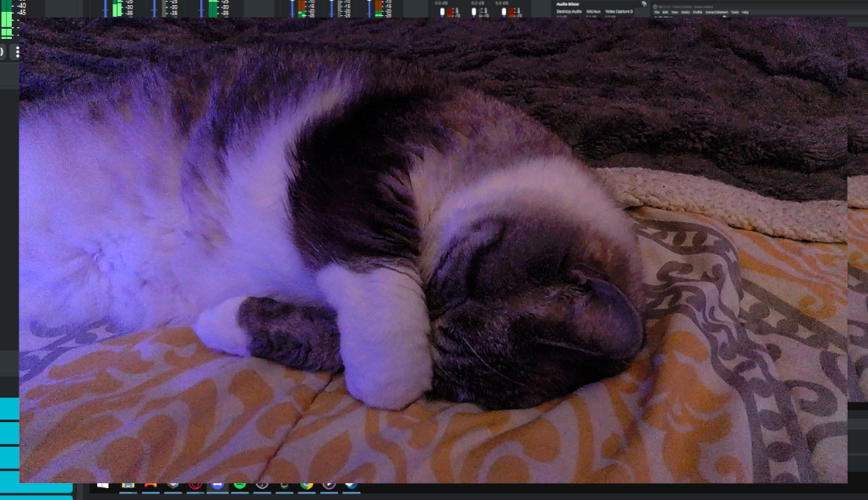
Task: Select the Desktop Audio label in Audio Mixer
Action: click(x=569, y=11)
